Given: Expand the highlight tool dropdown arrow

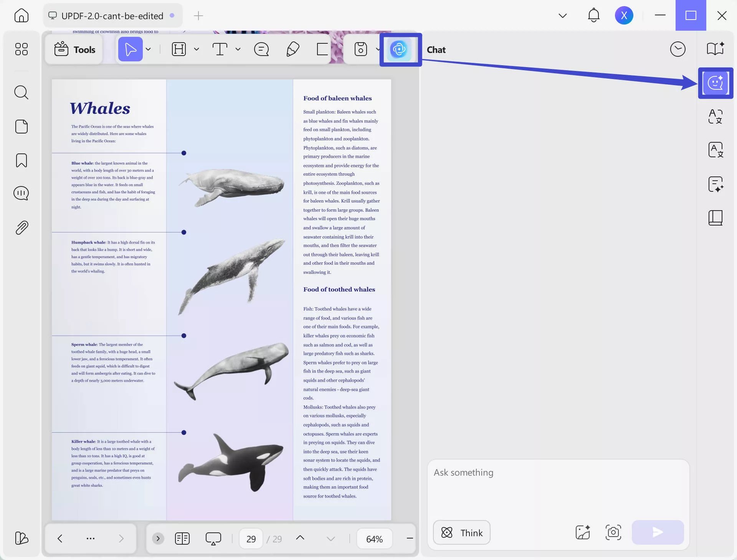Looking at the screenshot, I should pyautogui.click(x=197, y=49).
